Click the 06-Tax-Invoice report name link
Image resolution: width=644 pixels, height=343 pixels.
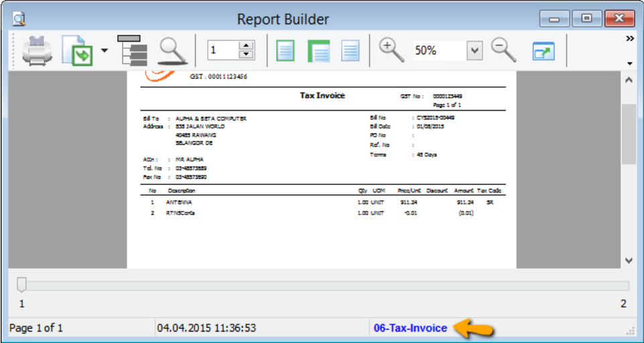[410, 328]
